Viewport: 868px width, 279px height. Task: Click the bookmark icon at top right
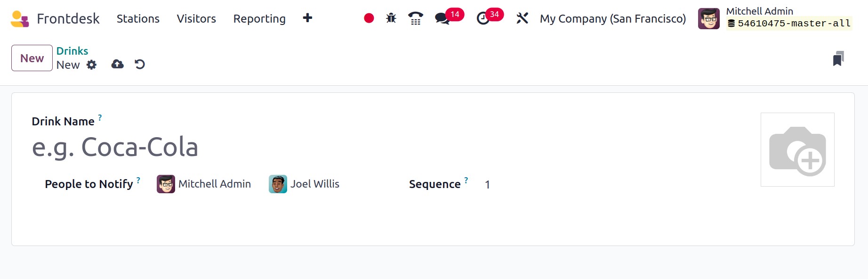point(838,58)
